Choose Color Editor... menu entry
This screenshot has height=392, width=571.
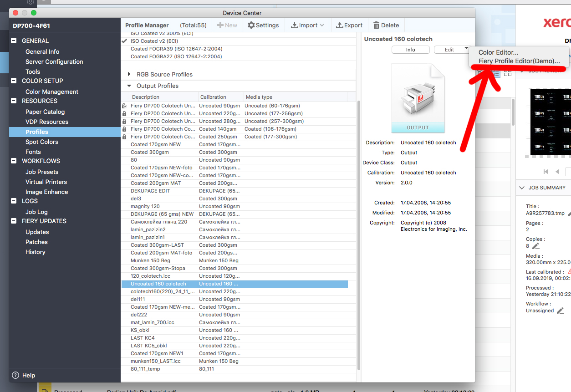click(498, 52)
